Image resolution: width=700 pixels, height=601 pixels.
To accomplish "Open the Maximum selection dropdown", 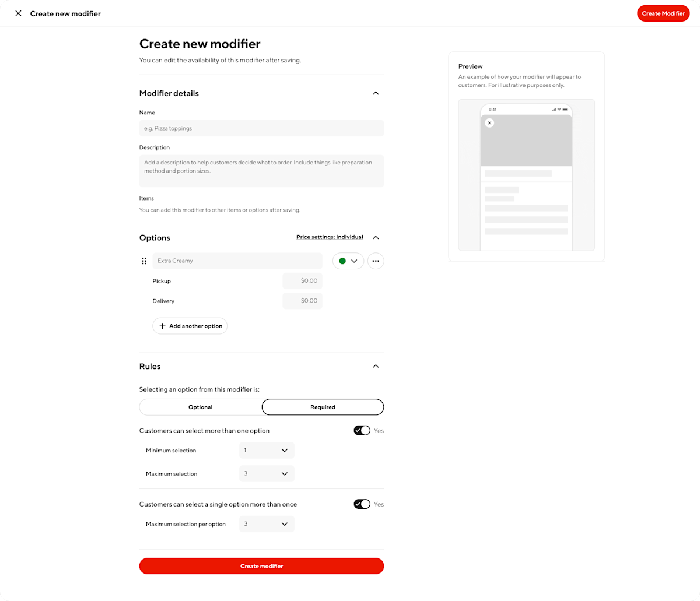I will click(267, 473).
